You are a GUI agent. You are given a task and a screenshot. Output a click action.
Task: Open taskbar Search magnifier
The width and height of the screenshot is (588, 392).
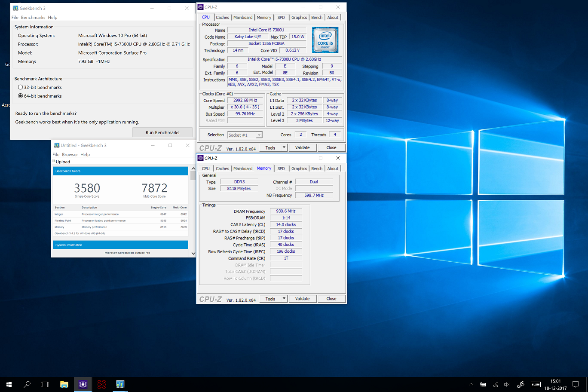(x=27, y=384)
